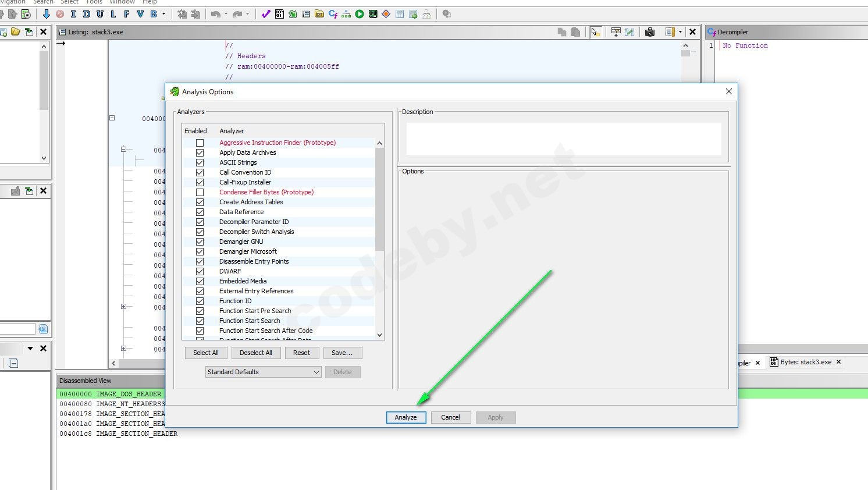Disable the Demangler Microsoft analyzer
868x490 pixels.
point(200,251)
